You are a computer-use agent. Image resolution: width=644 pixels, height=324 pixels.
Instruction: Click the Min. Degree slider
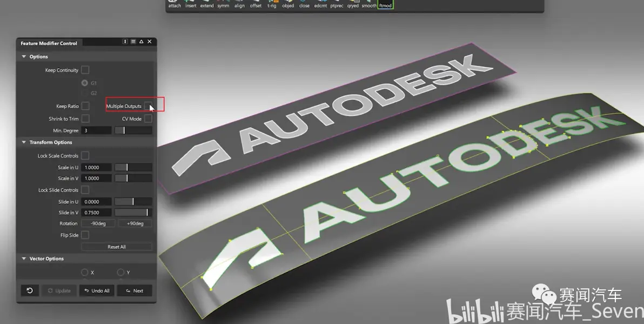[x=133, y=130]
